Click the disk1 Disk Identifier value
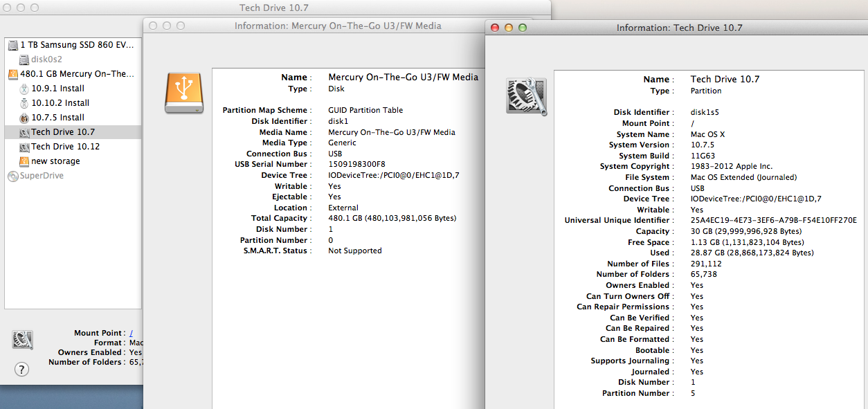Viewport: 868px width, 409px height. tap(337, 121)
